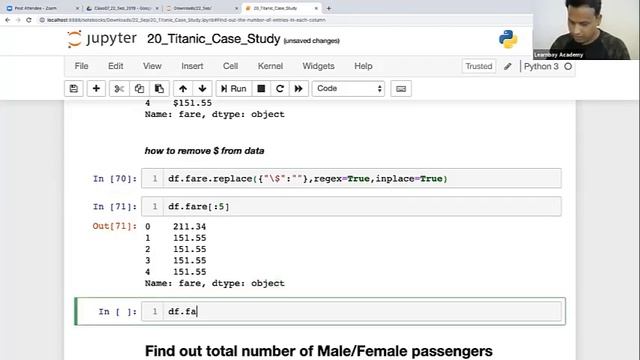Open the Edit menu
The height and width of the screenshot is (360, 640).
(116, 66)
